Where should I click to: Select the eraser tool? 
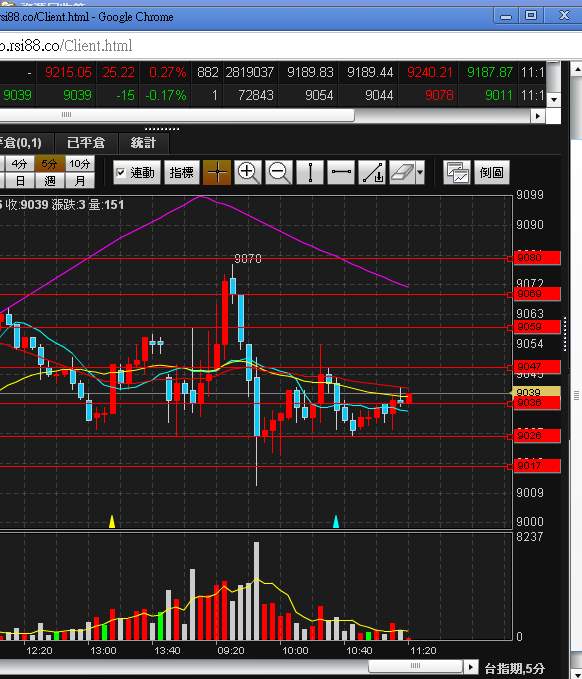click(402, 172)
